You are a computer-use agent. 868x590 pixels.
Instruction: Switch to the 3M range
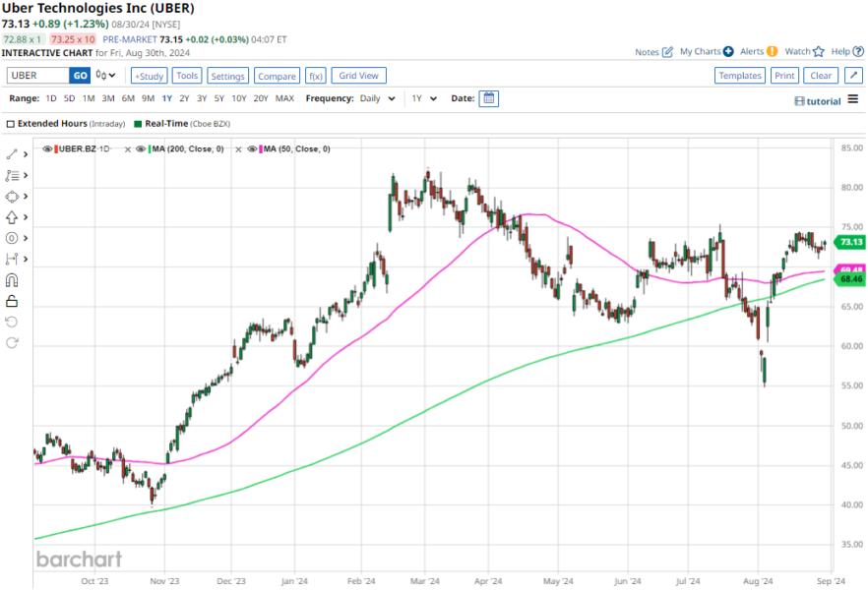pyautogui.click(x=108, y=98)
